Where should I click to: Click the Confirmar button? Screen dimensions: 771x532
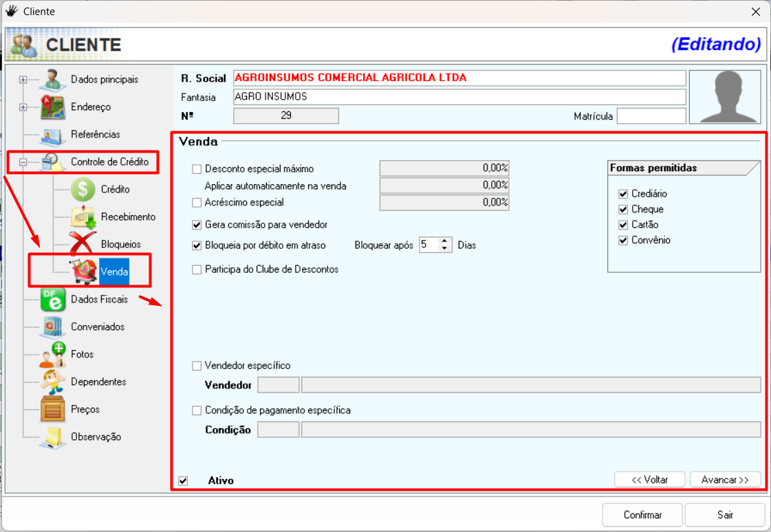(x=642, y=515)
